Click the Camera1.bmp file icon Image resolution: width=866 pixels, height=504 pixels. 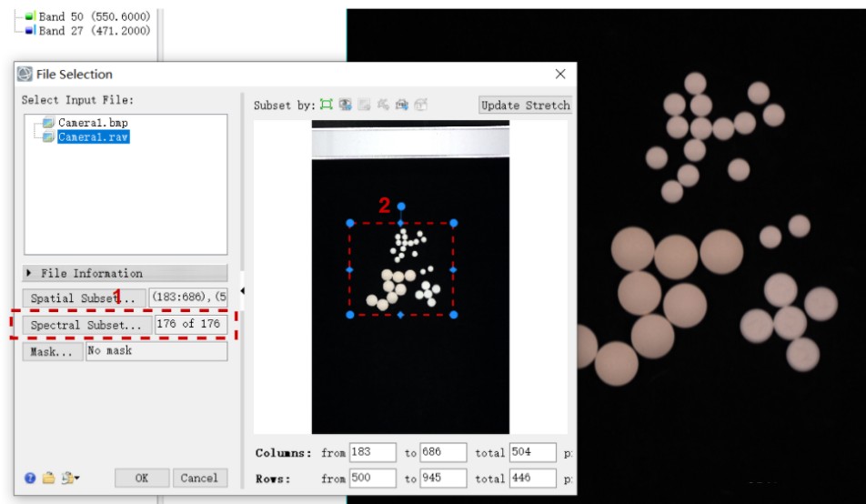48,123
